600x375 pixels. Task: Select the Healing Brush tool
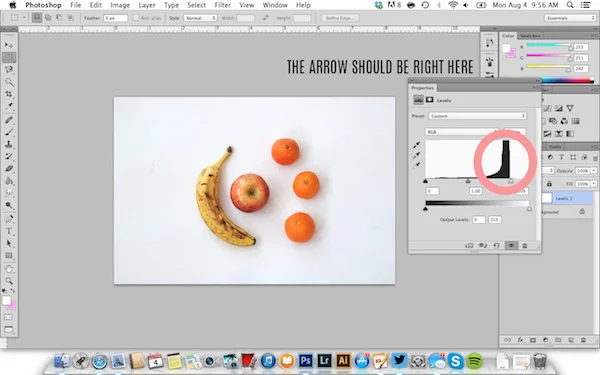point(8,120)
